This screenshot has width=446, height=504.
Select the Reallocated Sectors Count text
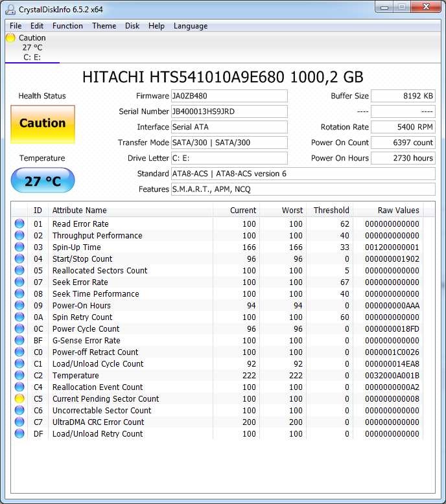[100, 271]
